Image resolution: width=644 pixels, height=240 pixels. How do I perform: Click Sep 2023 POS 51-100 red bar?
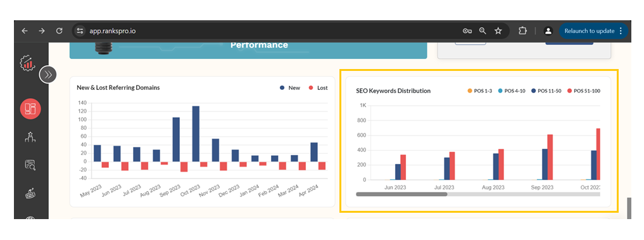pyautogui.click(x=550, y=157)
